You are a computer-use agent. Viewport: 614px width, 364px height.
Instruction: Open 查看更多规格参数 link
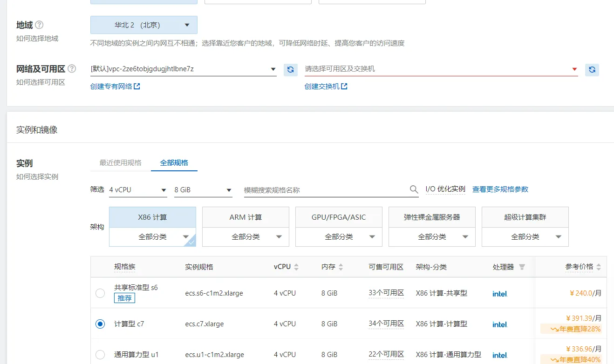500,189
